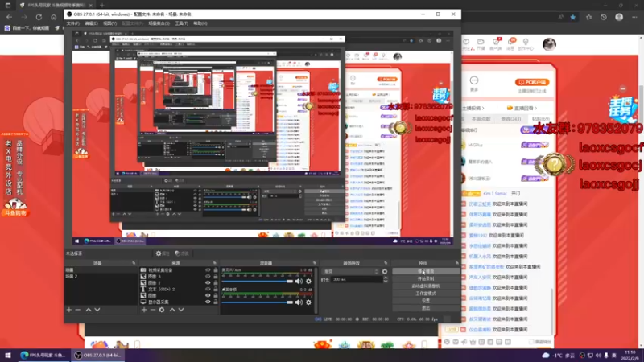Toggle visibility of 视频采集设备 source
This screenshot has height=362, width=644.
(x=208, y=270)
